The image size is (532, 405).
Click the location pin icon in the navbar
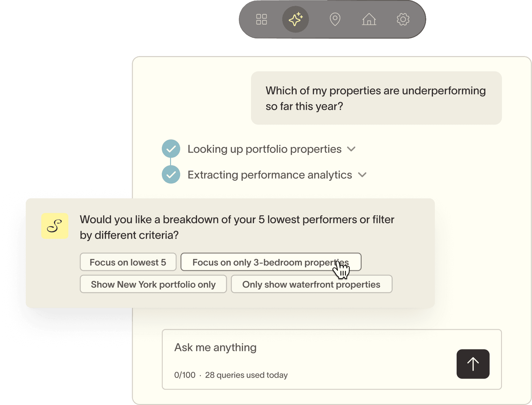(x=335, y=19)
